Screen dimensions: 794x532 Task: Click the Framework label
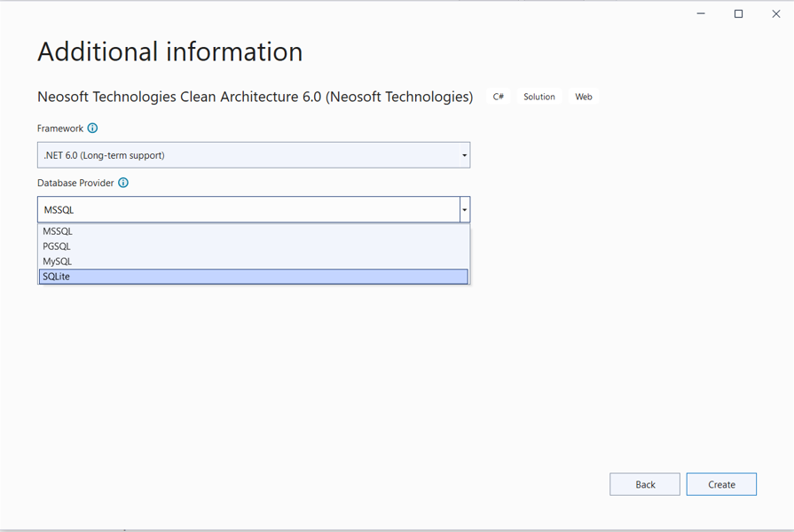59,129
